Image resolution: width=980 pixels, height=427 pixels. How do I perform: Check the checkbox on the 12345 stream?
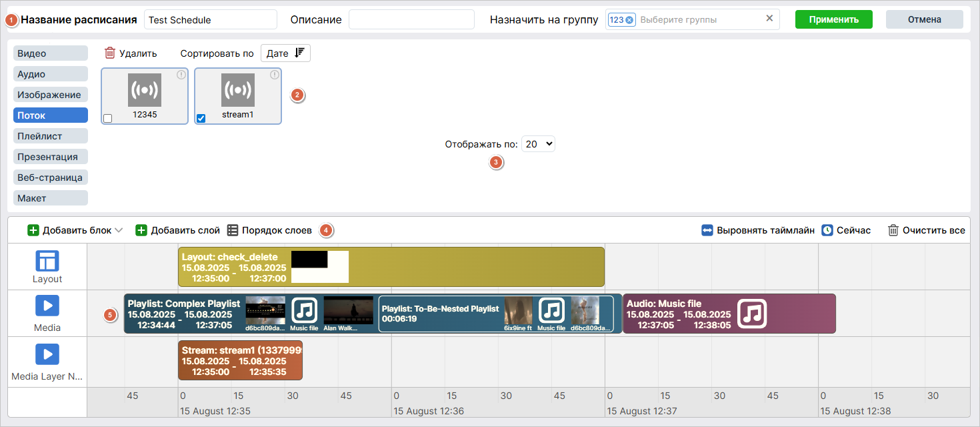pyautogui.click(x=108, y=118)
